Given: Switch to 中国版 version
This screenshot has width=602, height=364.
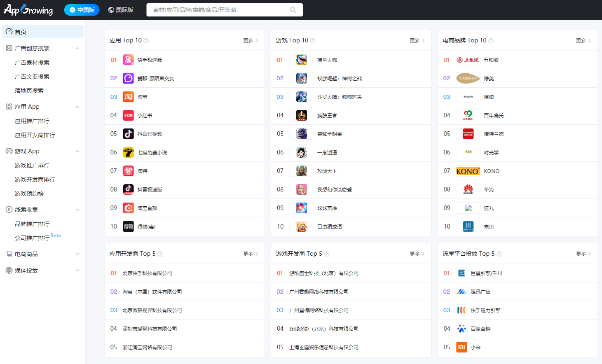Looking at the screenshot, I should click(x=82, y=10).
